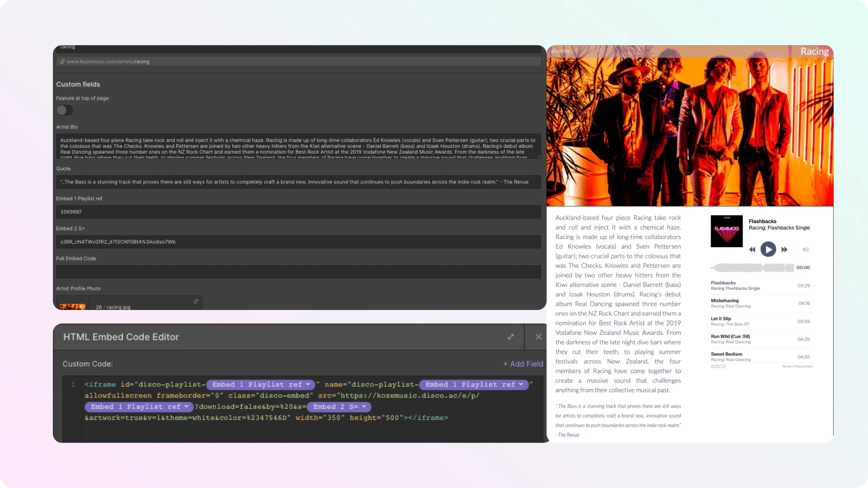Screen dimensions: 868x488
Task: Close the HTML Embed Code Editor
Action: click(x=538, y=337)
